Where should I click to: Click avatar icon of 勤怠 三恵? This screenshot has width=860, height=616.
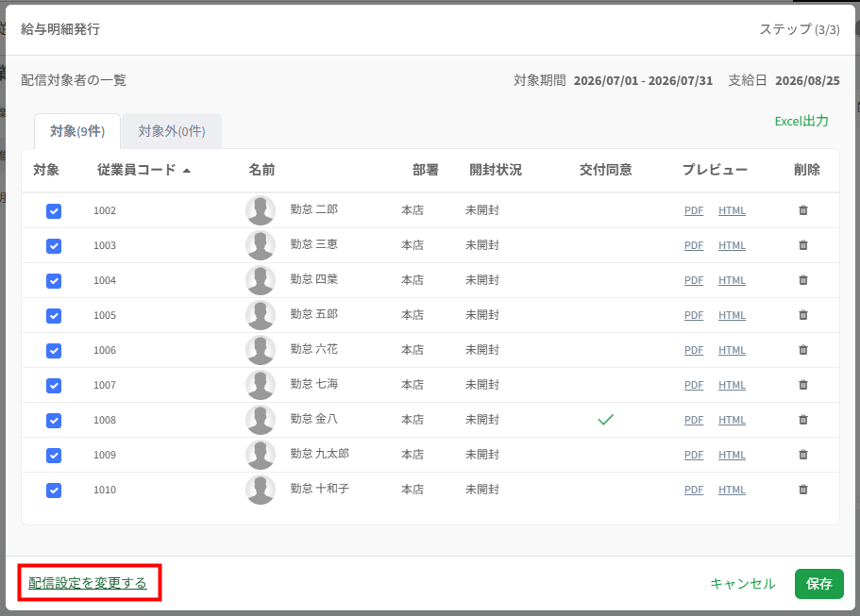[261, 245]
